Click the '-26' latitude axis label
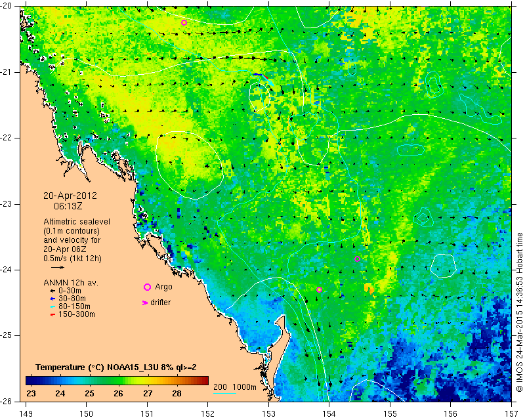Screen dimensions: 525x420 [x=7, y=401]
